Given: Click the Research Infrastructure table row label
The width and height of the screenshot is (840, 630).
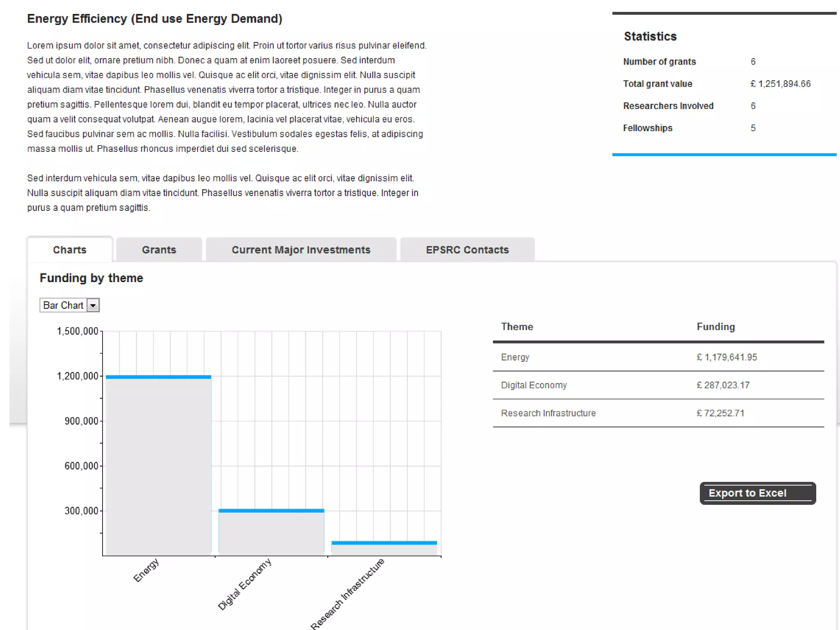Looking at the screenshot, I should pos(548,413).
